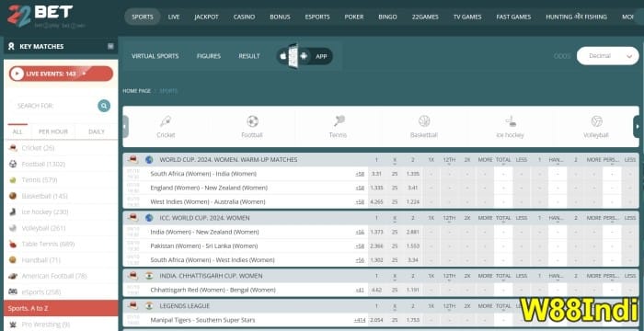Open World Cup 2024 Women Warm-up Matches header

coord(228,159)
